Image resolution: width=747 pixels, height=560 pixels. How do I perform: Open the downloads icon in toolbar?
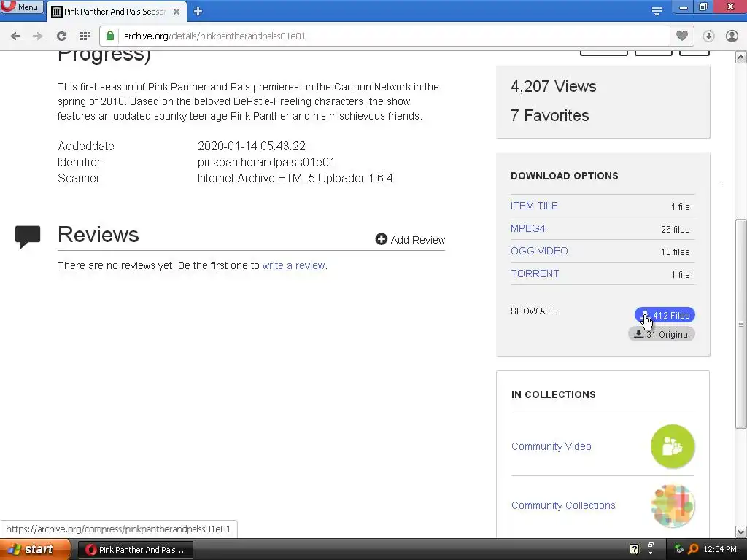coord(708,36)
